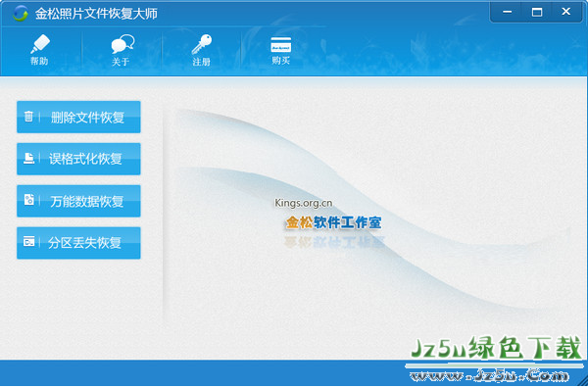Select the 关于 toolbar label

[x=121, y=62]
